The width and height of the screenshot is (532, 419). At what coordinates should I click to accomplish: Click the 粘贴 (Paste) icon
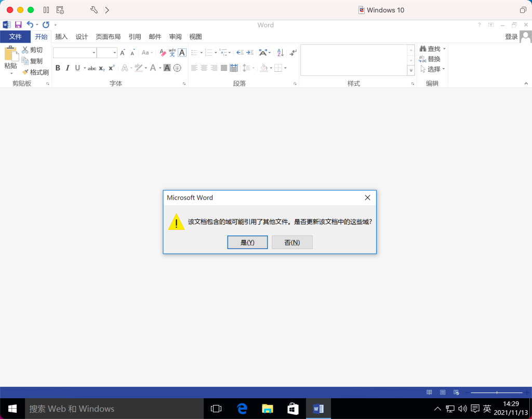(11, 54)
